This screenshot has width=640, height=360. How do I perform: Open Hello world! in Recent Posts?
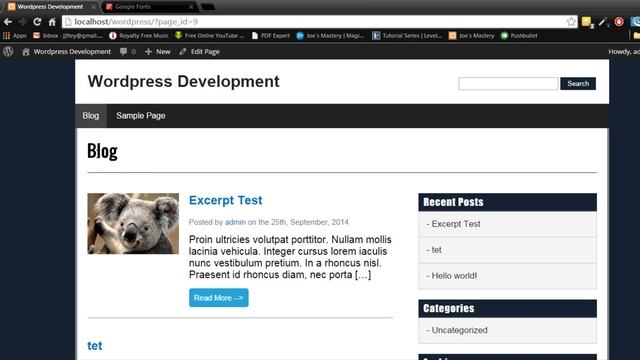tap(454, 276)
